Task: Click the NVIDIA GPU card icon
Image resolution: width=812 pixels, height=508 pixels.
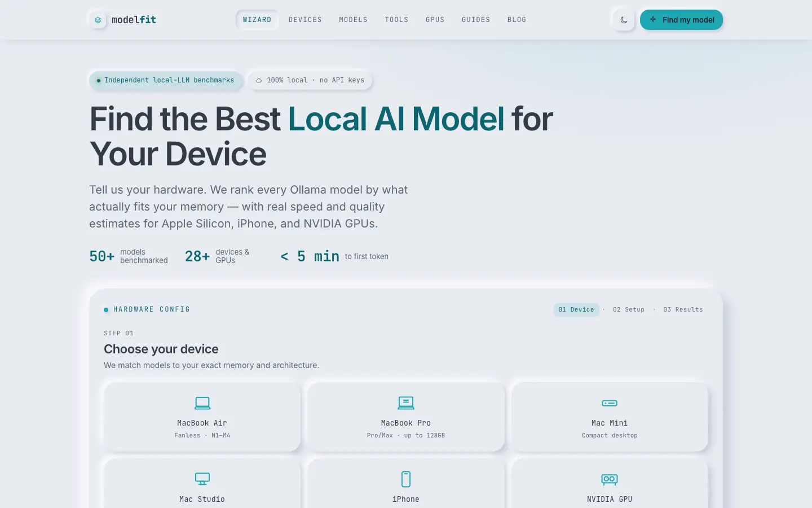Action: pos(610,479)
